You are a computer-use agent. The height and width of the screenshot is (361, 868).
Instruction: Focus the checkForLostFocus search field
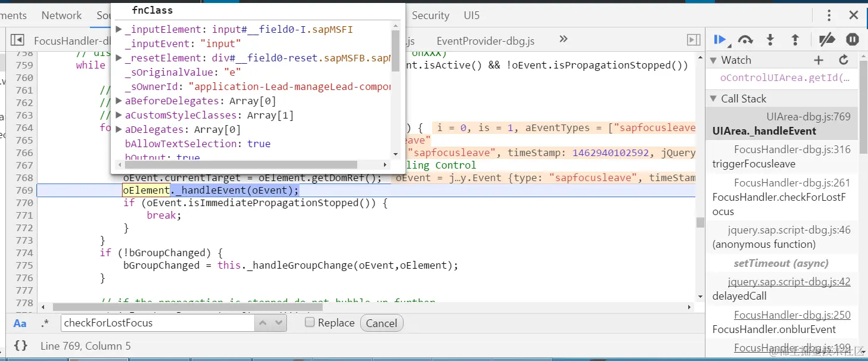(x=158, y=323)
